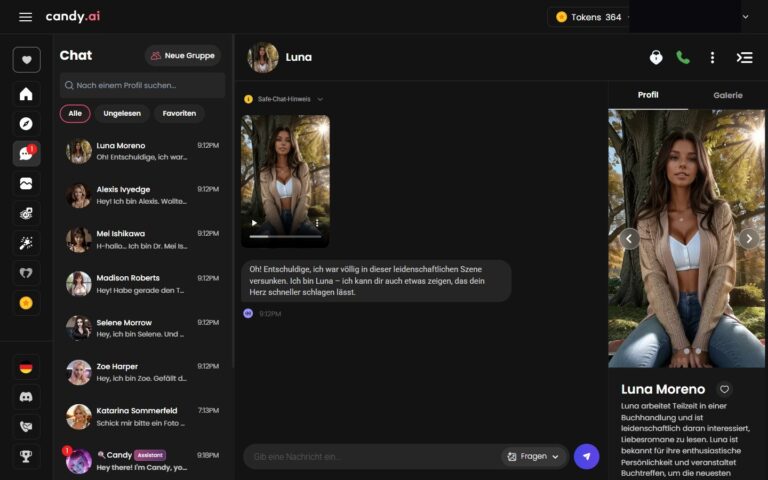768x480 pixels.
Task: Seek on the video progress bar
Action: tap(286, 237)
